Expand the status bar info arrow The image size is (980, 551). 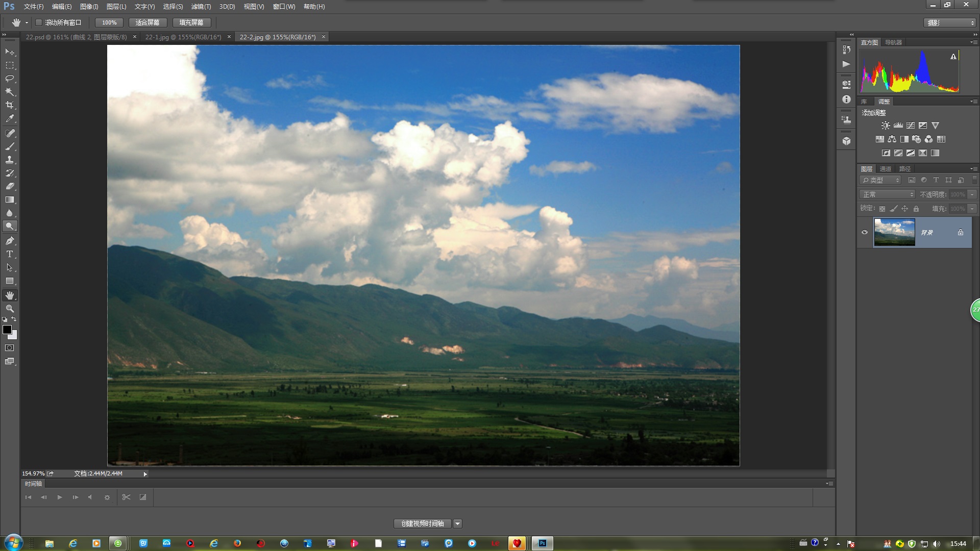click(x=145, y=474)
